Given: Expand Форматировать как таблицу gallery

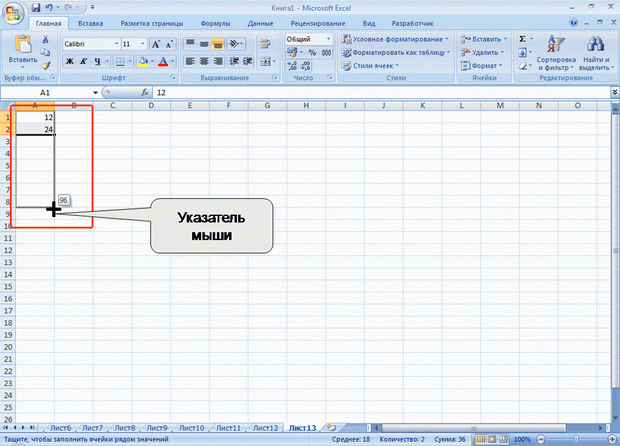Looking at the screenshot, I should point(397,52).
